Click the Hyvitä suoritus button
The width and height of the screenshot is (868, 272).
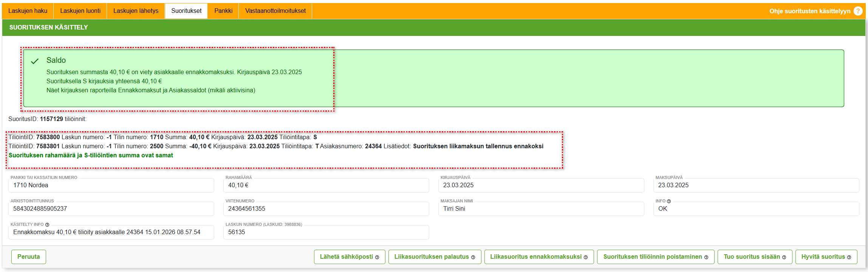click(826, 256)
